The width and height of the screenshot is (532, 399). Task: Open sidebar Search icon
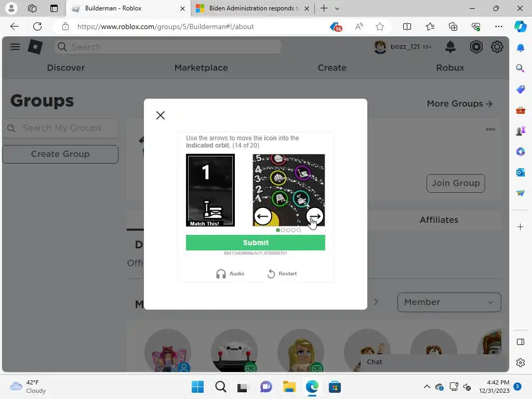click(x=520, y=68)
